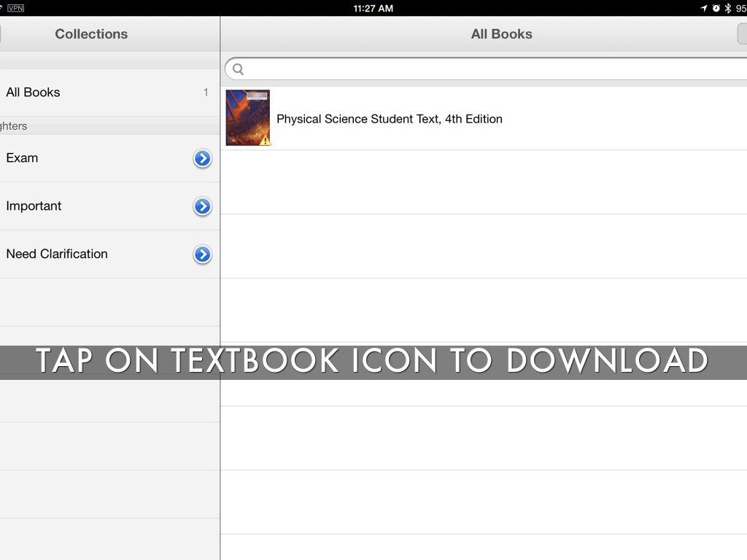
Task: Click the magnifying glass search icon
Action: tap(238, 69)
